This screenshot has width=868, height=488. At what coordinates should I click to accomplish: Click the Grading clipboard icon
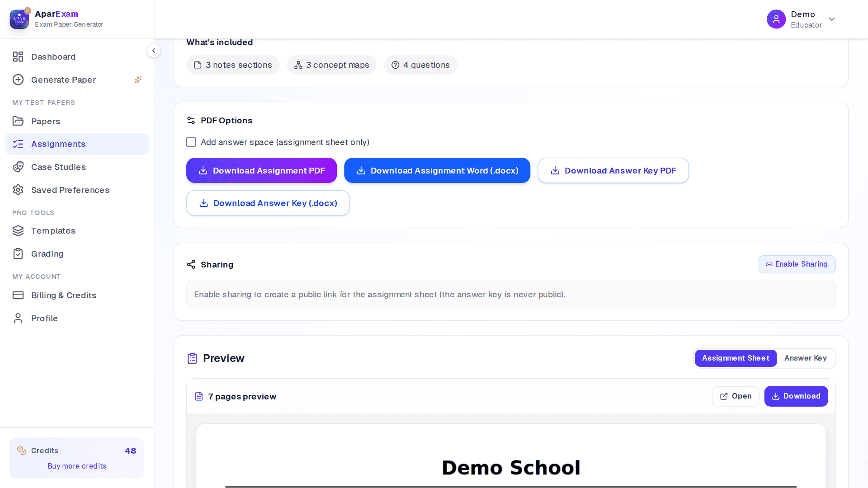pyautogui.click(x=18, y=254)
